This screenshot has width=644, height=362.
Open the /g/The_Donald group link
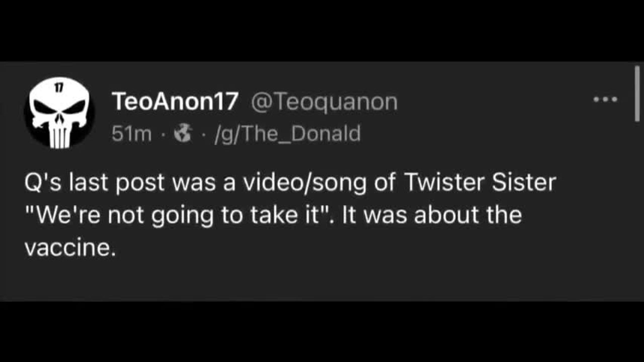point(288,134)
